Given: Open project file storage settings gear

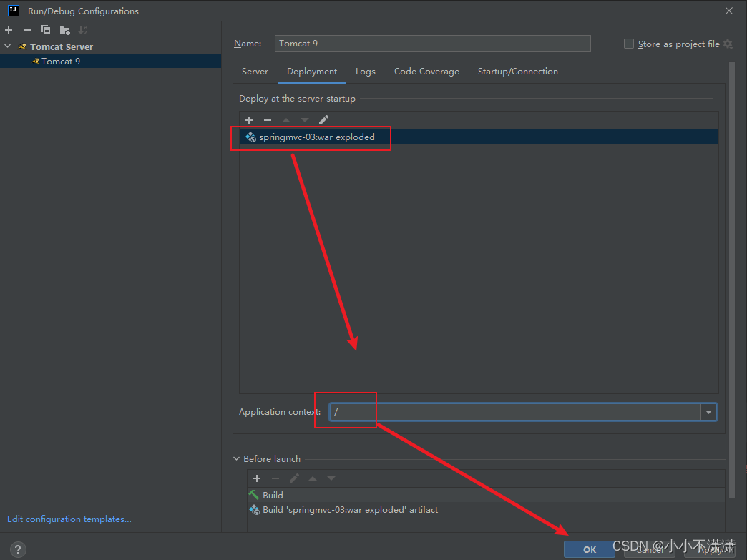Looking at the screenshot, I should click(x=728, y=44).
